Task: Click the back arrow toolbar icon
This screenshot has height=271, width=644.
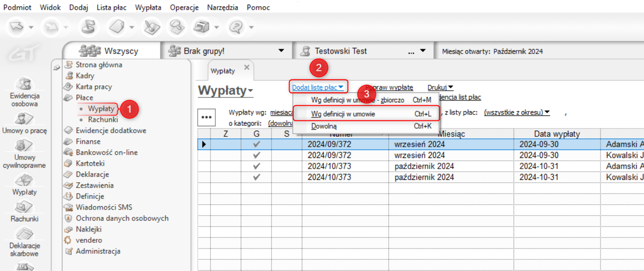Action: coord(17,27)
